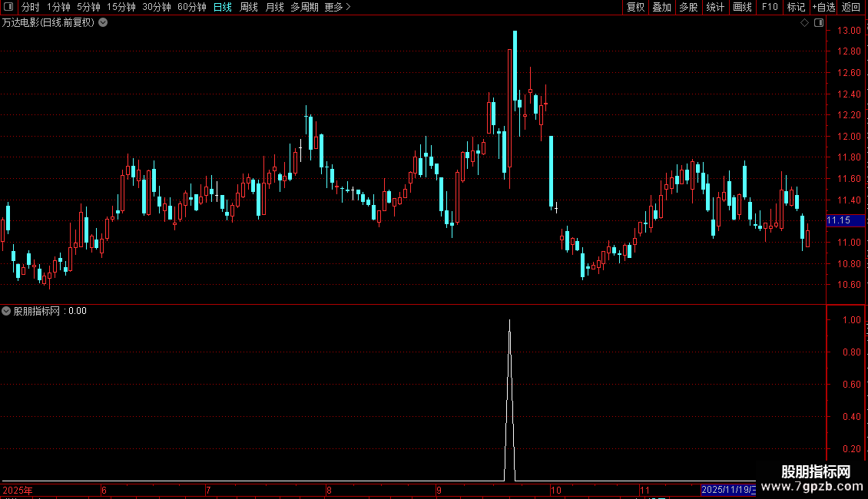The image size is (868, 499).
Task: Click the 股朋指标网 indicator label
Action: pos(37,311)
